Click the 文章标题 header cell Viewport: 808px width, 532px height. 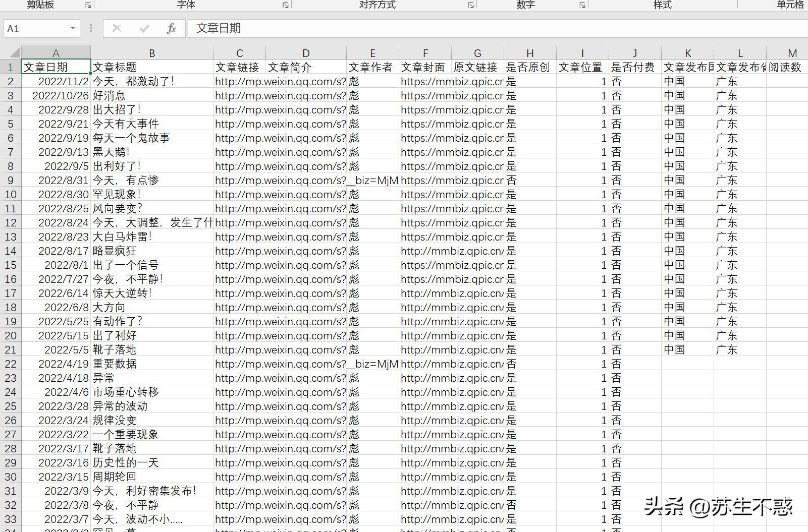click(x=152, y=67)
